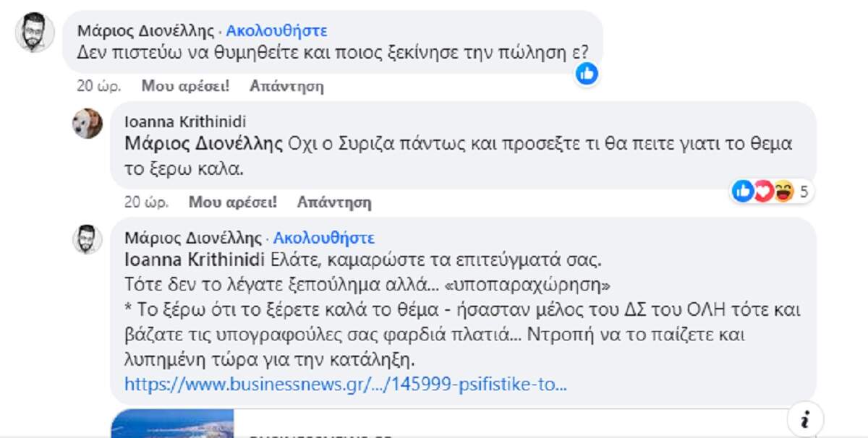Click Μάριος Διονέλλης mention in Ioanna's comment
This screenshot has width=868, height=438.
[203, 144]
